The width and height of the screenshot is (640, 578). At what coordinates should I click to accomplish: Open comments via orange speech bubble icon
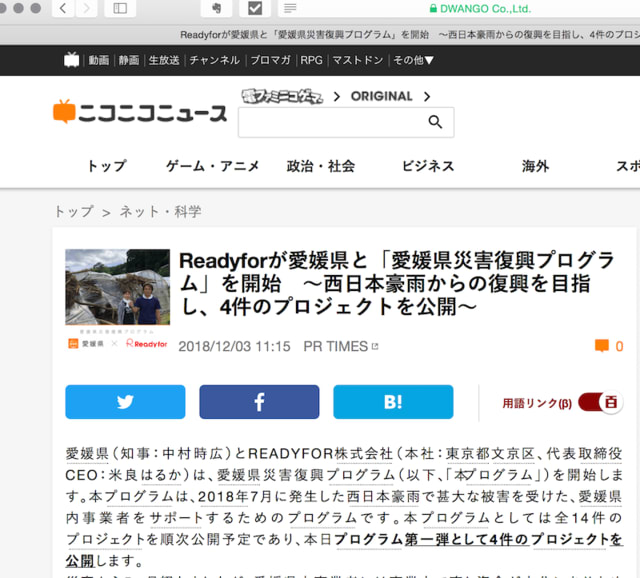tap(602, 346)
